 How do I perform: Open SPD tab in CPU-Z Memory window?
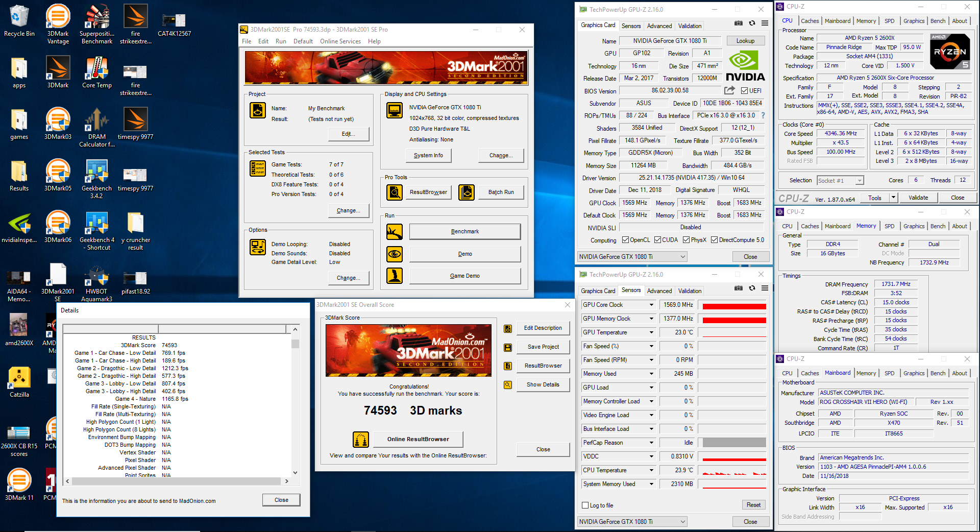tap(889, 226)
